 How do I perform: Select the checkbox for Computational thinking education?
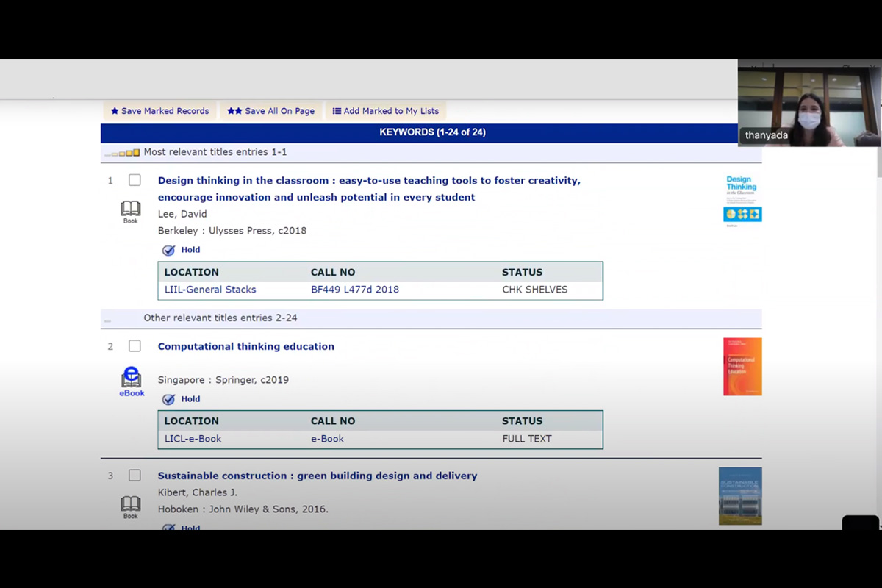135,346
